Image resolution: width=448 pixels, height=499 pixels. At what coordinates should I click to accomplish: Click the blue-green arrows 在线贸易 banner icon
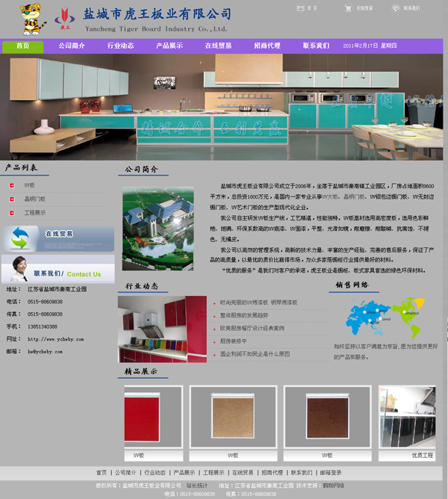coord(20,239)
